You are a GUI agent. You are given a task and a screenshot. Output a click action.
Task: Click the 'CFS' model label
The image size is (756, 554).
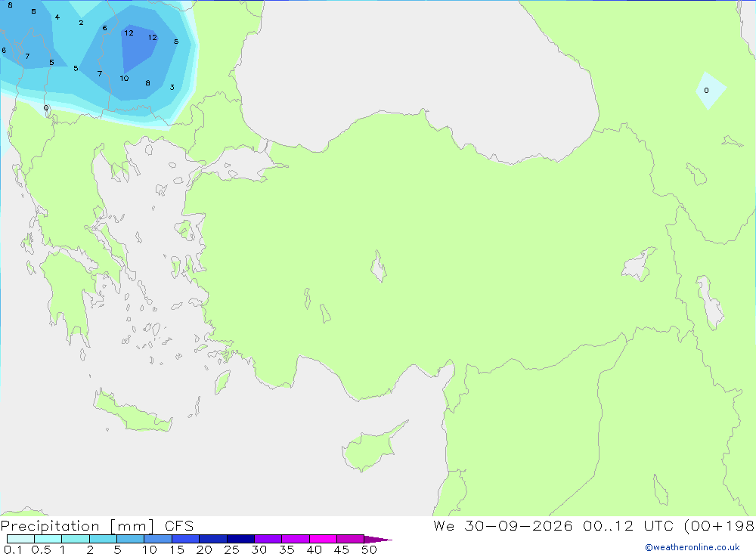(x=179, y=526)
